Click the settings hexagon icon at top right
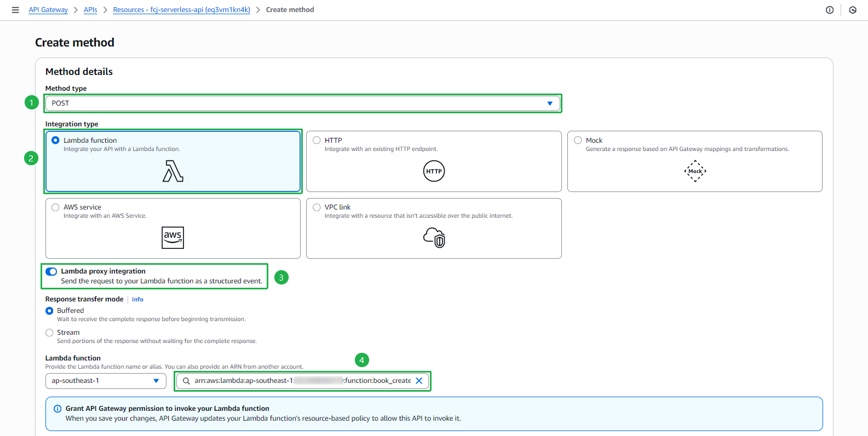The width and height of the screenshot is (868, 436). click(853, 10)
